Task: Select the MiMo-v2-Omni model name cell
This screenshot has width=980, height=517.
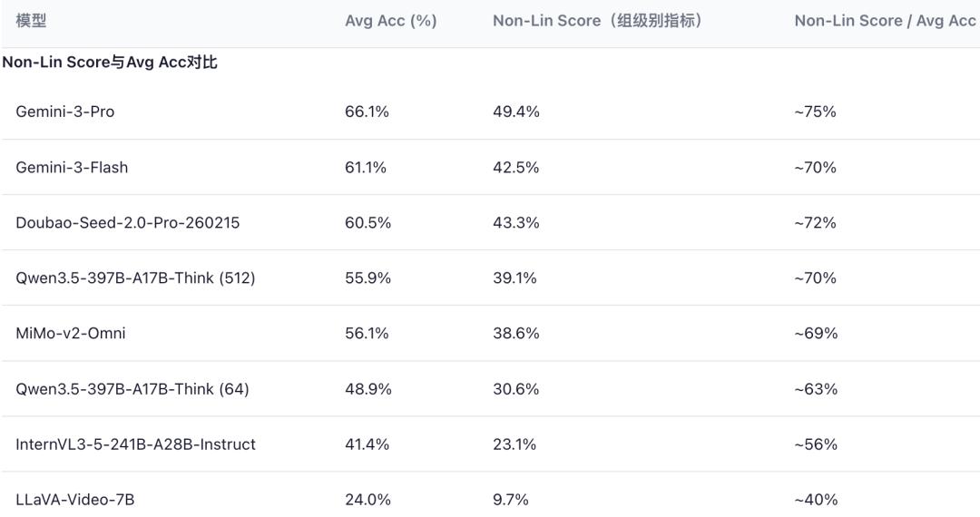Action: point(71,334)
